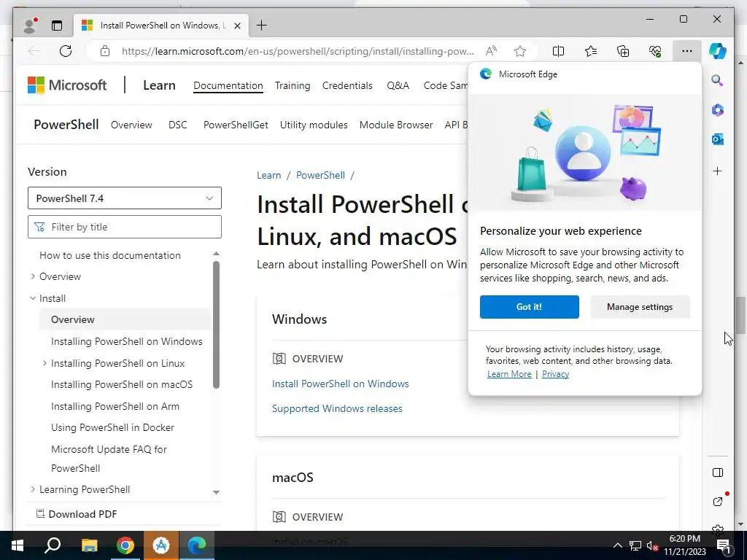Open Credentials in Learn header
The height and width of the screenshot is (560, 747).
tap(347, 85)
